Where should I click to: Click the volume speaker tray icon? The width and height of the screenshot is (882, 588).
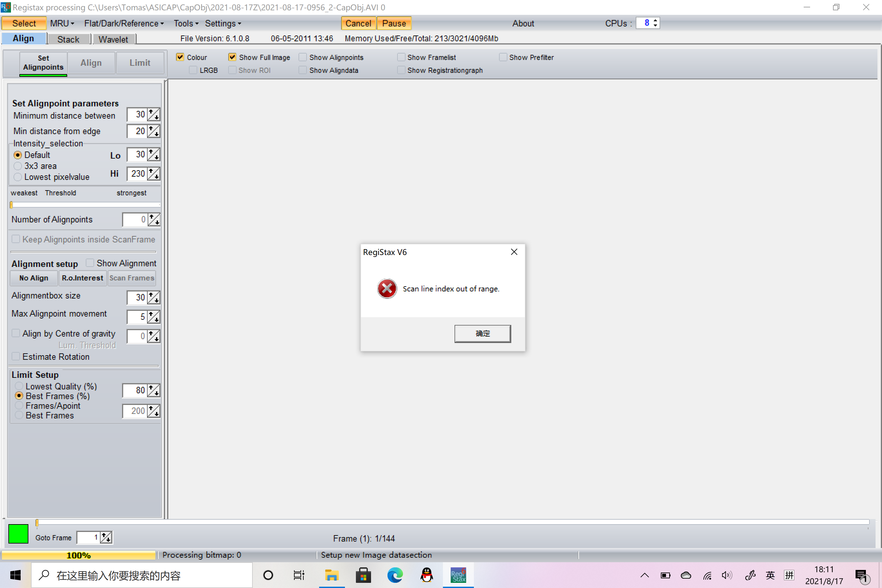click(x=727, y=575)
